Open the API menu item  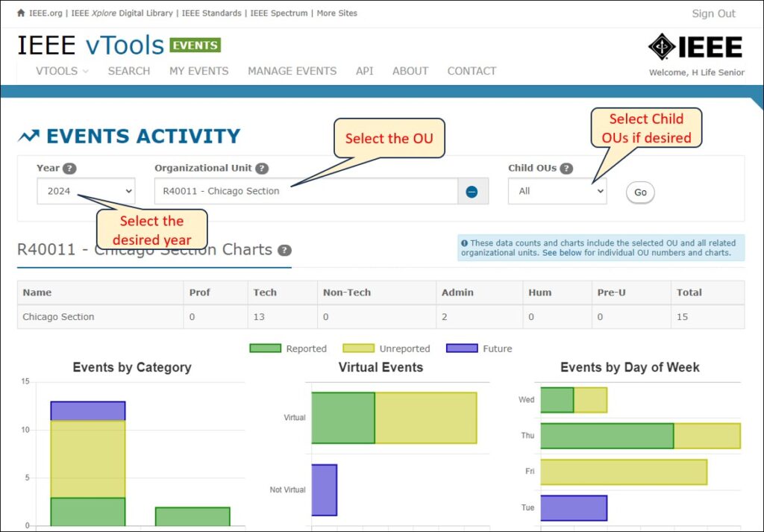[x=364, y=71]
